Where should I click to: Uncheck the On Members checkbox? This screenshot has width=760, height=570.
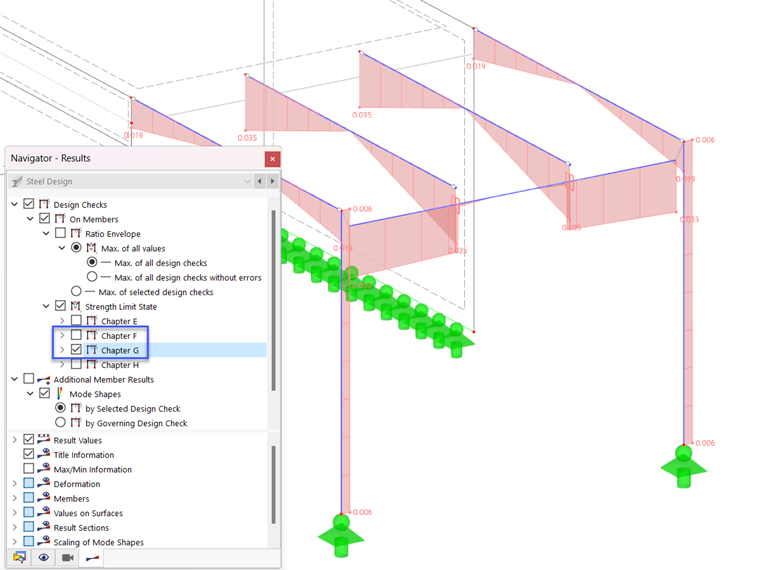point(45,219)
